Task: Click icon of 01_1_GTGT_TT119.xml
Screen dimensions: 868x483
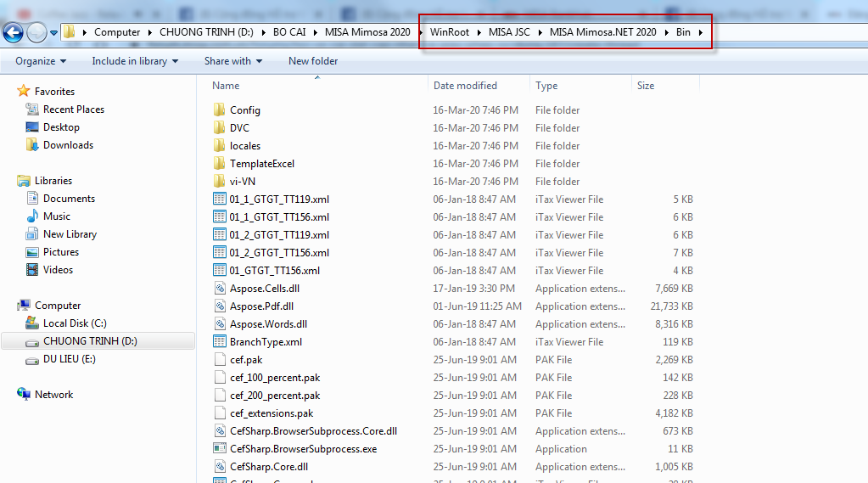Action: [x=220, y=199]
